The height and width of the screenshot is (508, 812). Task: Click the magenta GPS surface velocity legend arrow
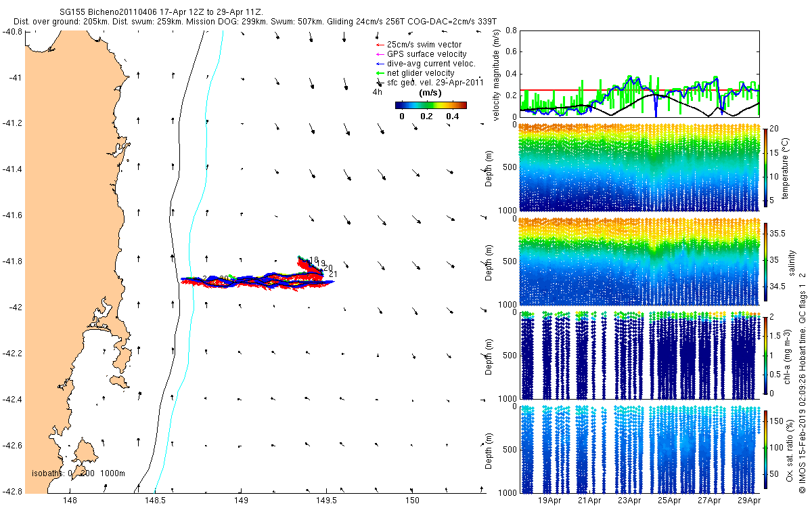click(379, 54)
